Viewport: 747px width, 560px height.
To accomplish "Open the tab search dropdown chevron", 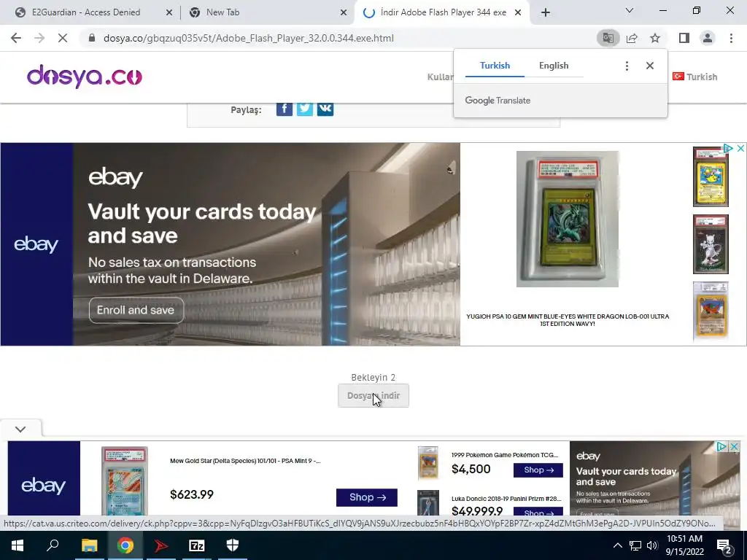I will pos(630,10).
